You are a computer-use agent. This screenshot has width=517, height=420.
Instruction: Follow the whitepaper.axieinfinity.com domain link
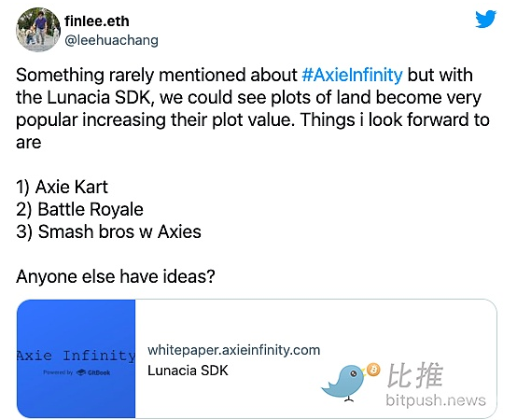pyautogui.click(x=234, y=350)
